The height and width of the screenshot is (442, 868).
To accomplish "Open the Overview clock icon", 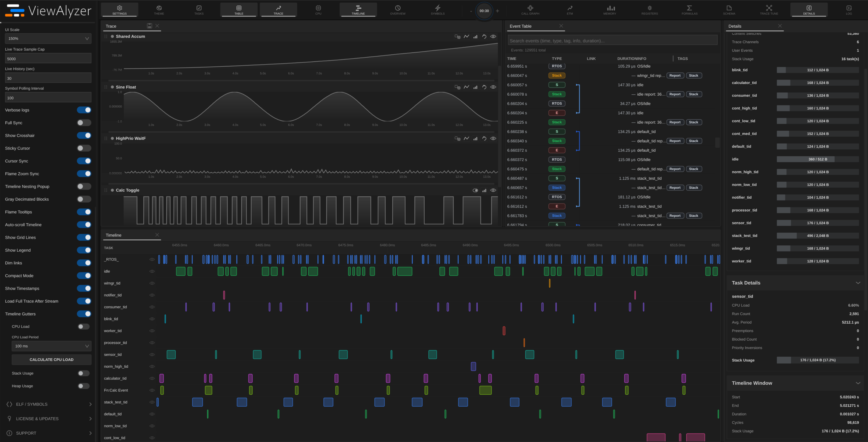I will pyautogui.click(x=398, y=10).
